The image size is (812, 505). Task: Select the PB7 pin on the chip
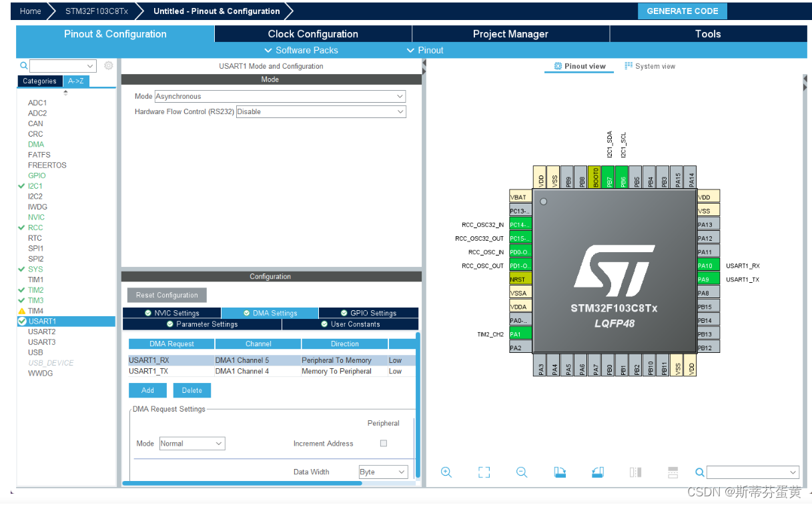608,177
